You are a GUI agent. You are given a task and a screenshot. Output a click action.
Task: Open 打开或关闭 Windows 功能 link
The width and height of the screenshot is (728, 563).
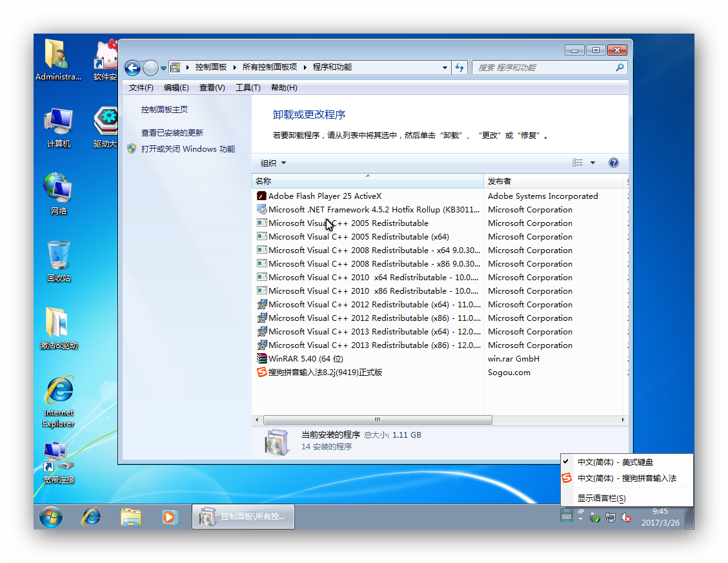click(188, 149)
